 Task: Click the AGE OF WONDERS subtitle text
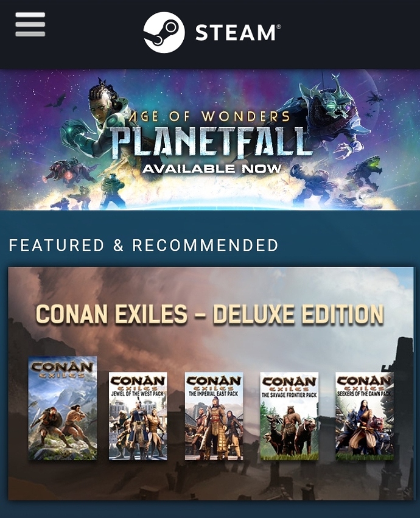[209, 116]
